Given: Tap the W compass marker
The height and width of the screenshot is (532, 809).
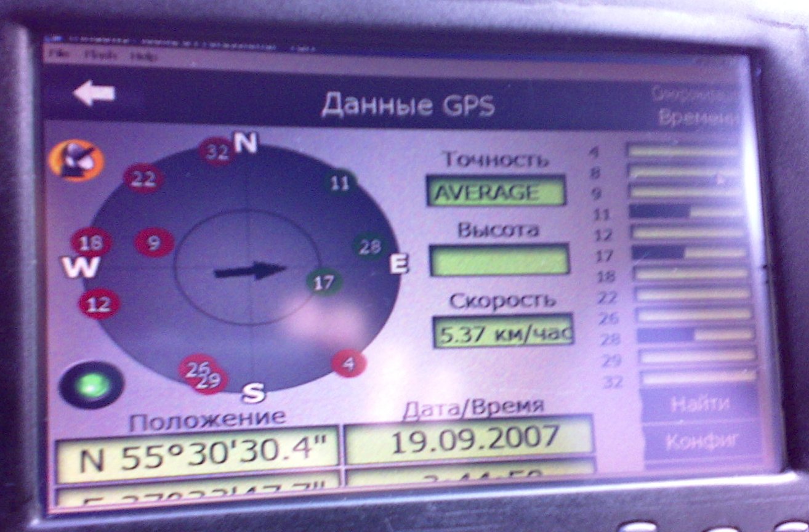Looking at the screenshot, I should (80, 267).
